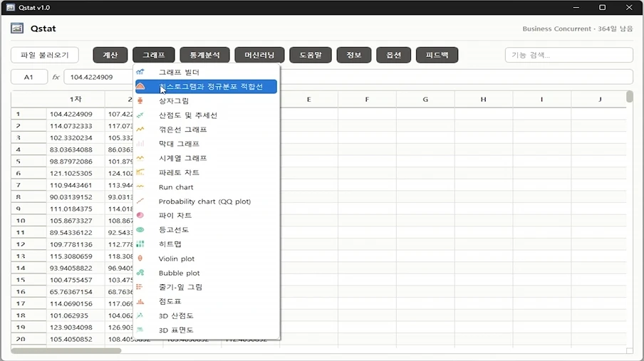Click the Probability chart QQ plot icon
This screenshot has height=361, width=644.
point(140,202)
